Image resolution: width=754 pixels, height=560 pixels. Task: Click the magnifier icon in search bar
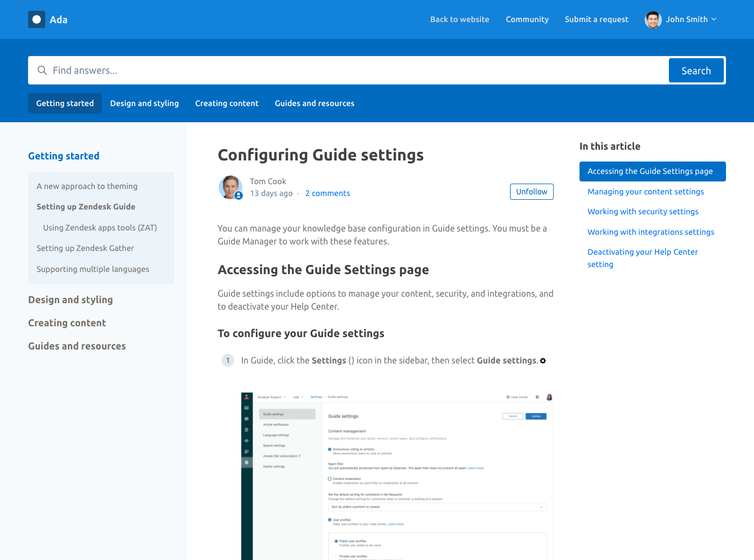42,71
